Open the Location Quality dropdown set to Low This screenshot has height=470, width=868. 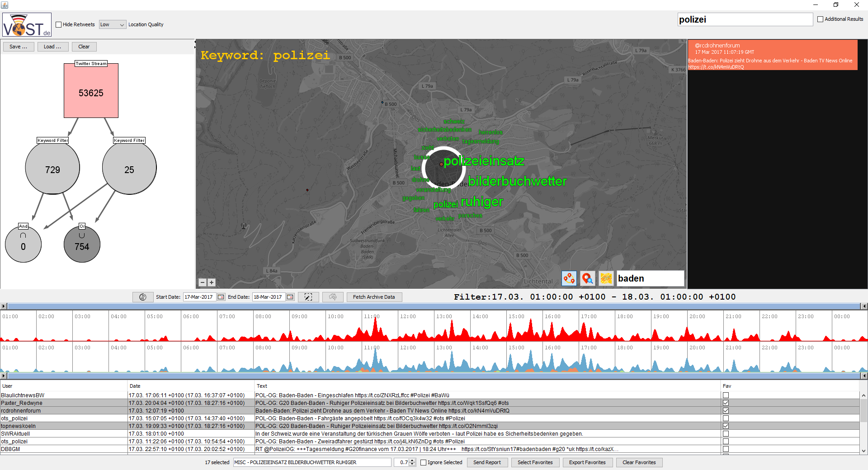[x=112, y=25]
